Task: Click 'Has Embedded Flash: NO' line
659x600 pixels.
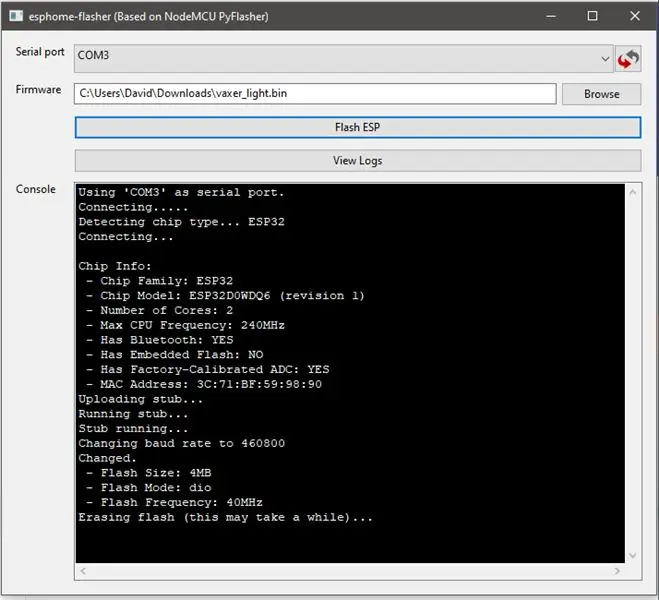Action: 174,355
